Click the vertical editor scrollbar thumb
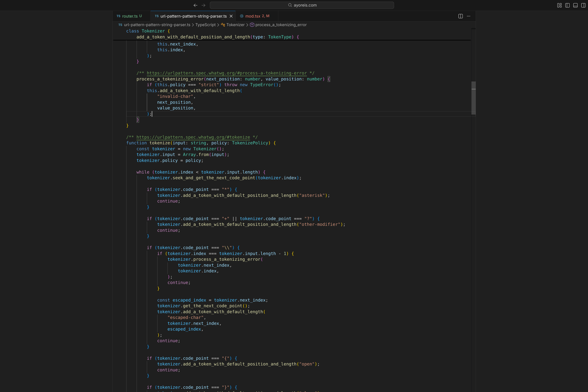588x392 pixels. (x=473, y=98)
